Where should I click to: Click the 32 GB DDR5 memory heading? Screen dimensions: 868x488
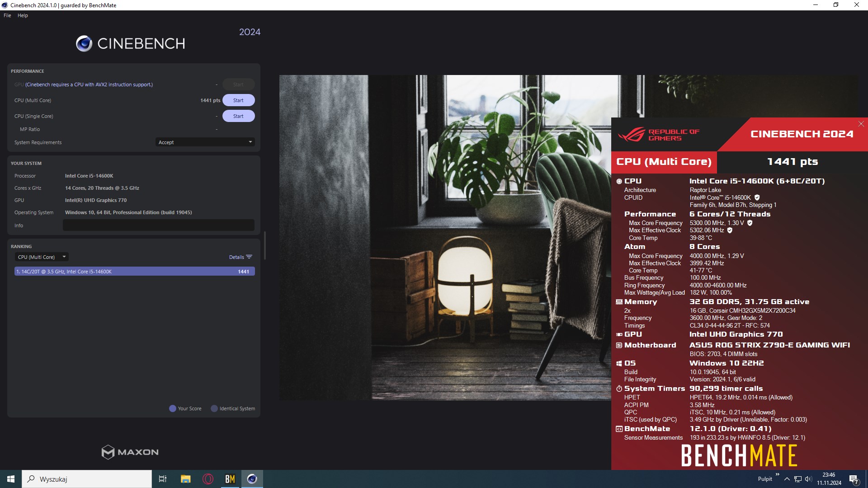click(749, 302)
